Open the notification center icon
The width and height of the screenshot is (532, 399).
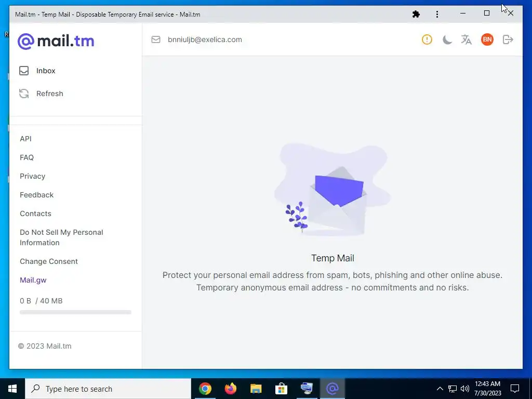[x=515, y=389]
